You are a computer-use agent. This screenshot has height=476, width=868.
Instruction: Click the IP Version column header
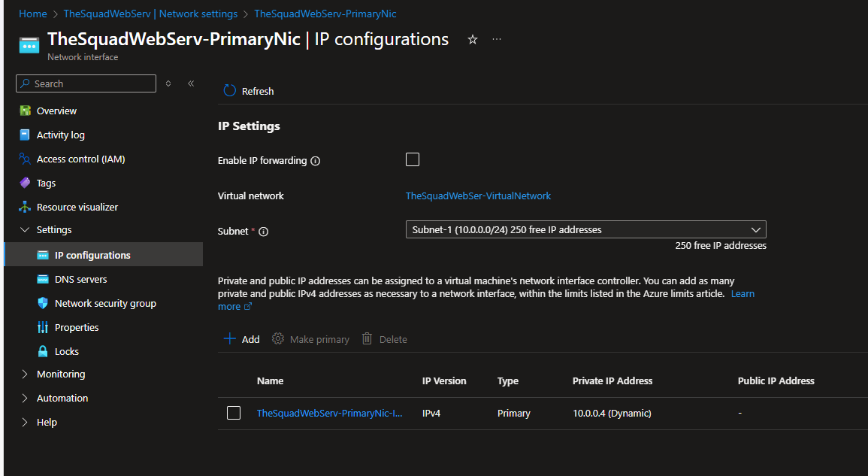444,380
